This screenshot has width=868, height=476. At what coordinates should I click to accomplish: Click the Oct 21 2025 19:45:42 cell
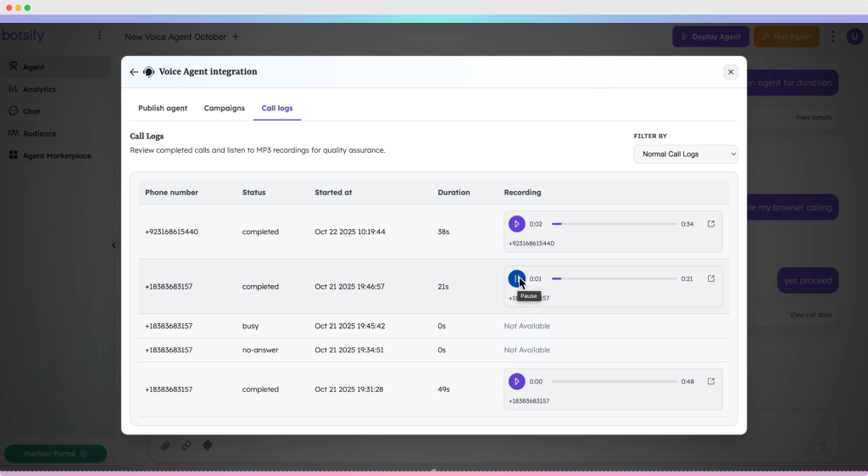click(350, 326)
